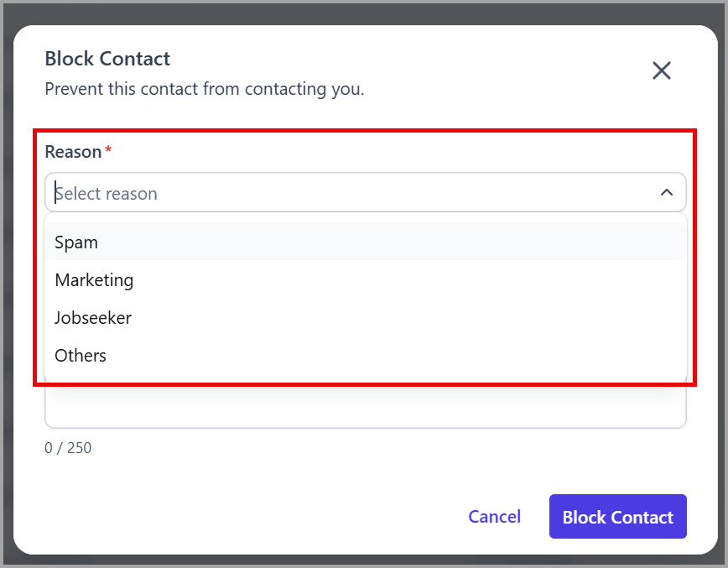Click the 0 / 250 character counter

68,448
